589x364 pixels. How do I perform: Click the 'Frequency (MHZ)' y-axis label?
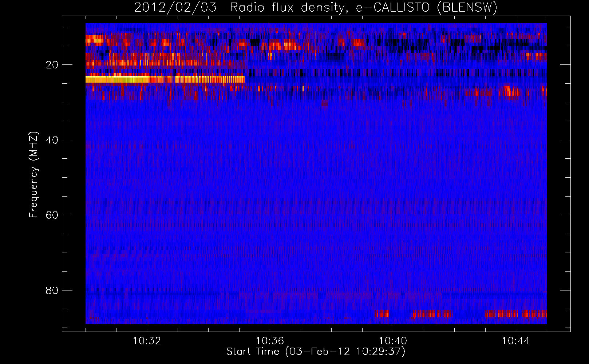tap(33, 175)
